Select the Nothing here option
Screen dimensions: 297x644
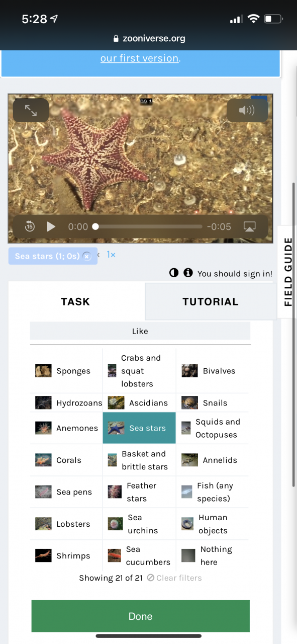213,556
